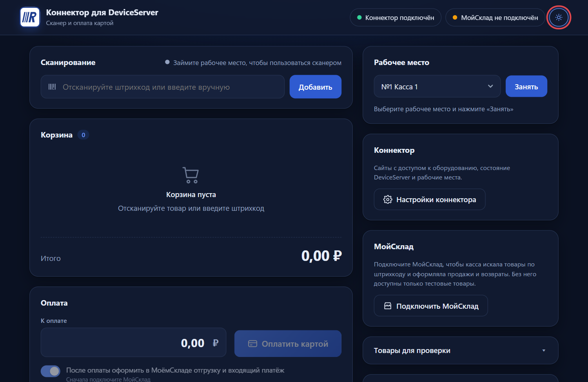Click the Оплата section heading
This screenshot has height=382, width=588.
54,303
